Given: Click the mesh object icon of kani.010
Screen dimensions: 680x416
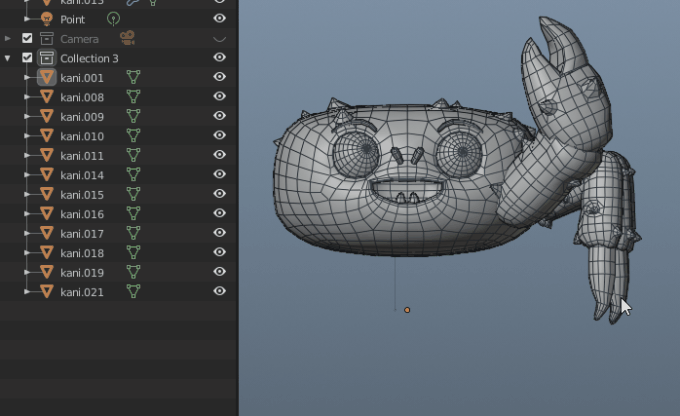Looking at the screenshot, I should click(47, 136).
